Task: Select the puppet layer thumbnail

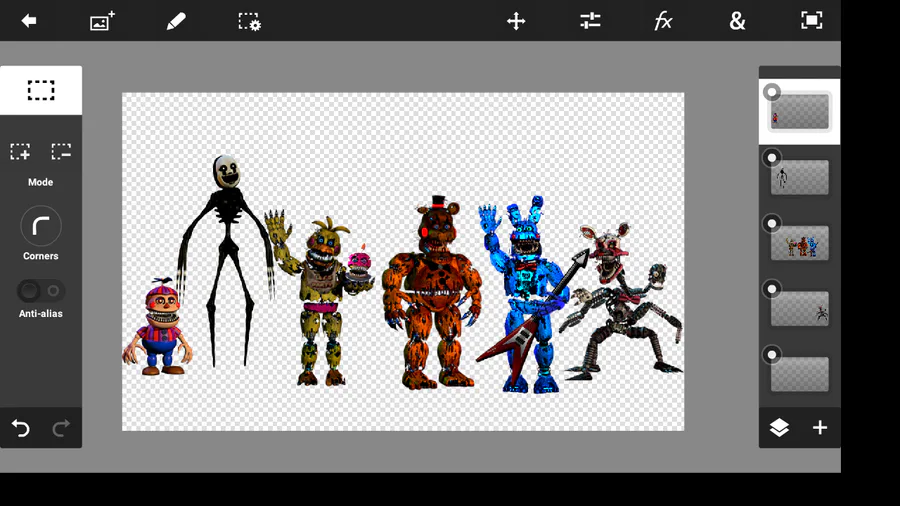Action: [800, 177]
